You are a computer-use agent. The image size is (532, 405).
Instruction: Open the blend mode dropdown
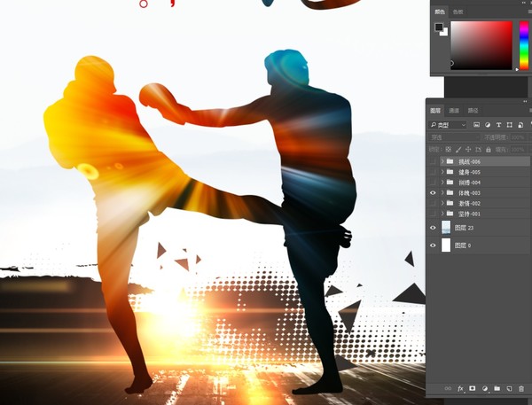pyautogui.click(x=454, y=137)
